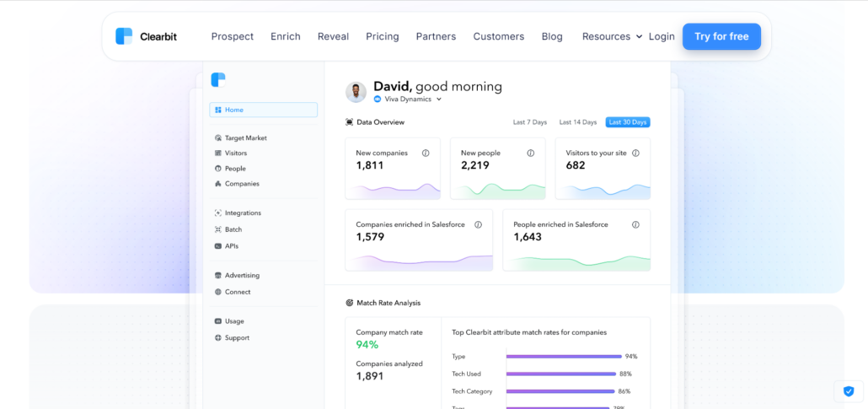Click the Batch sidebar icon

click(x=218, y=229)
